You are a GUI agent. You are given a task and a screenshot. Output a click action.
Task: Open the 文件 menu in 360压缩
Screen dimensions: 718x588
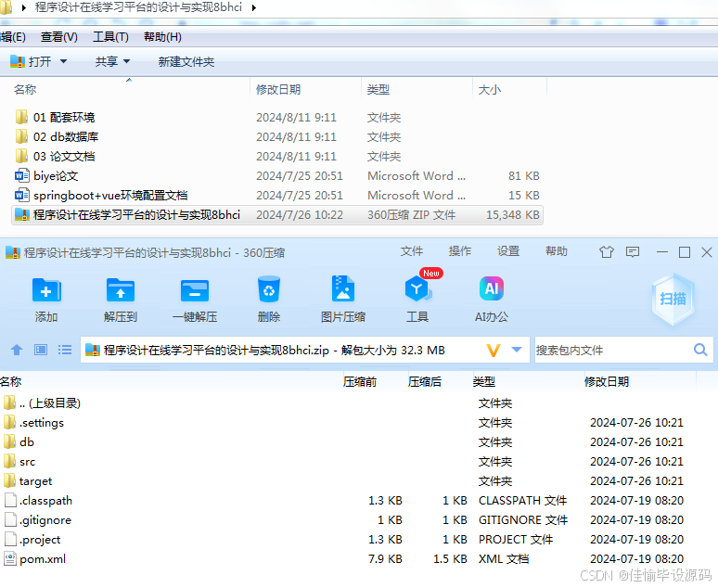(x=412, y=251)
